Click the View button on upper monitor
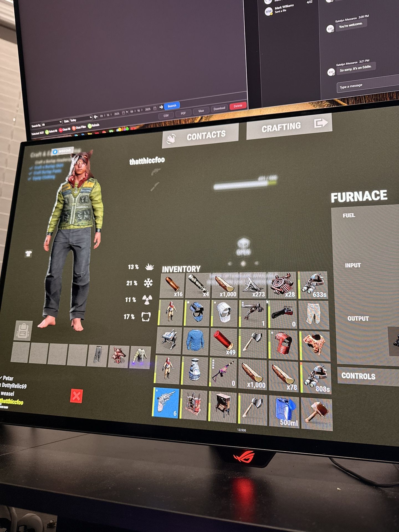 tap(201, 111)
